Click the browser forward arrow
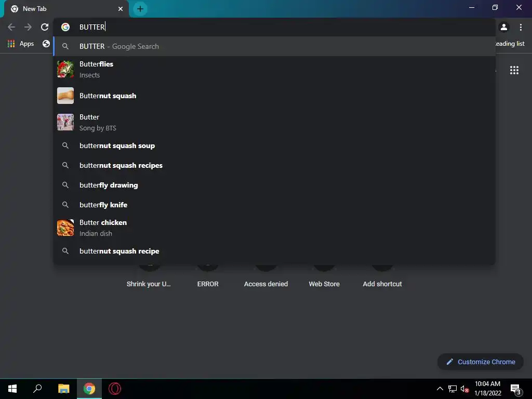The height and width of the screenshot is (399, 532). 28,27
